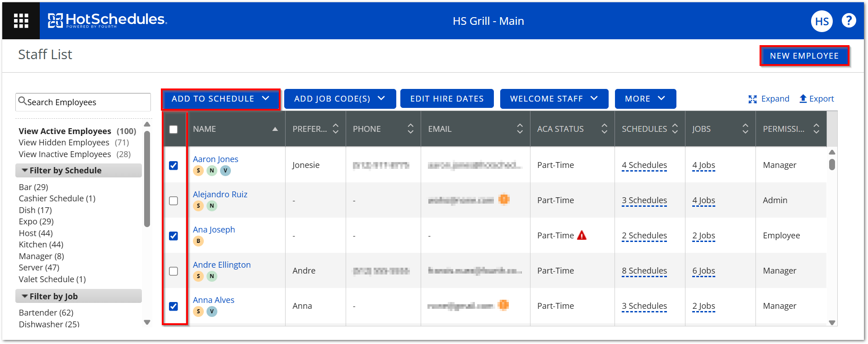Toggle the select-all header checkbox
This screenshot has height=344, width=868.
pos(174,130)
